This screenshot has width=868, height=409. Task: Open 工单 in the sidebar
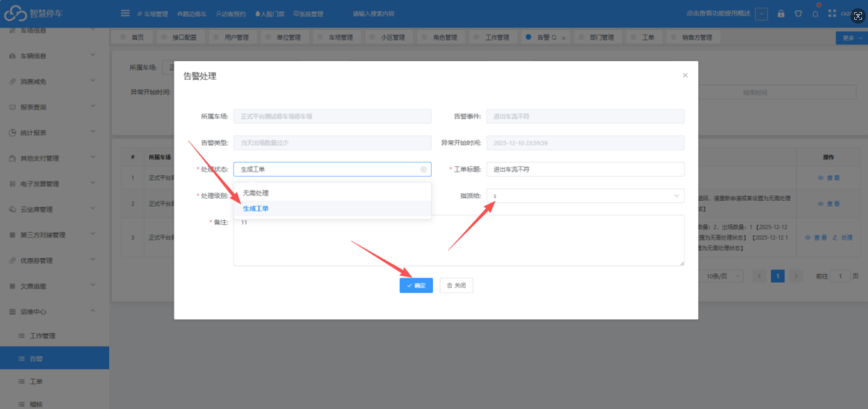54,382
